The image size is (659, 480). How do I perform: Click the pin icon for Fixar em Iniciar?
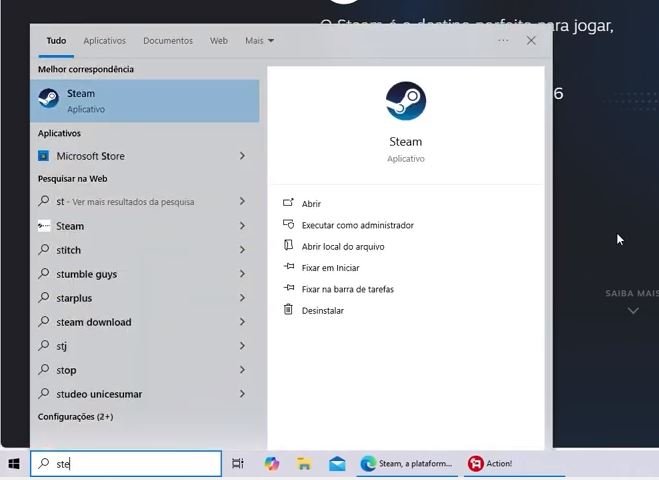(x=288, y=266)
